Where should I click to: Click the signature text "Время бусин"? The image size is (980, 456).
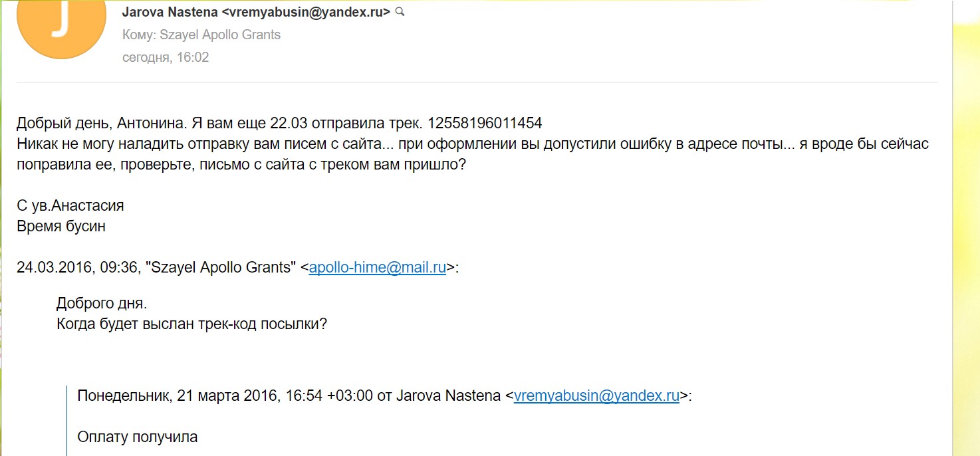pos(61,226)
